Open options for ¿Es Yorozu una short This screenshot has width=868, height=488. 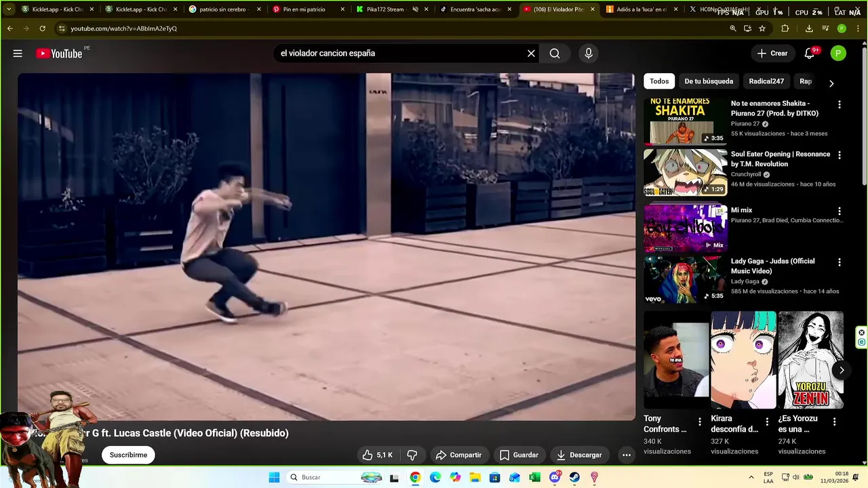coord(834,422)
